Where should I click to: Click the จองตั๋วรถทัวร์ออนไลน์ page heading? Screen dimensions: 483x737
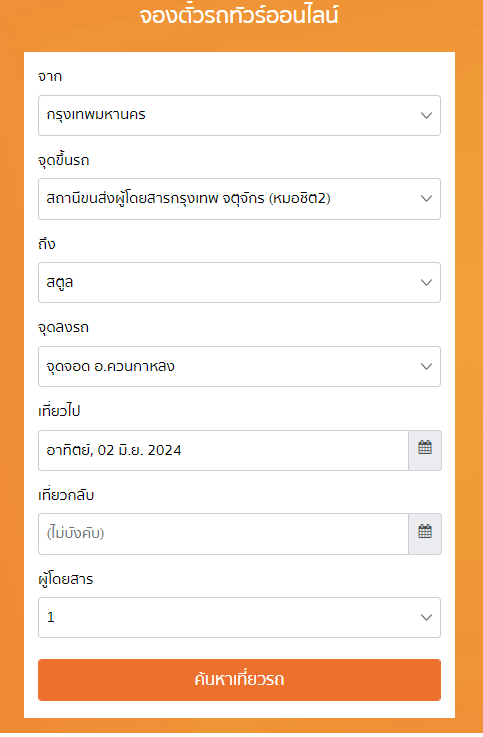click(x=239, y=15)
